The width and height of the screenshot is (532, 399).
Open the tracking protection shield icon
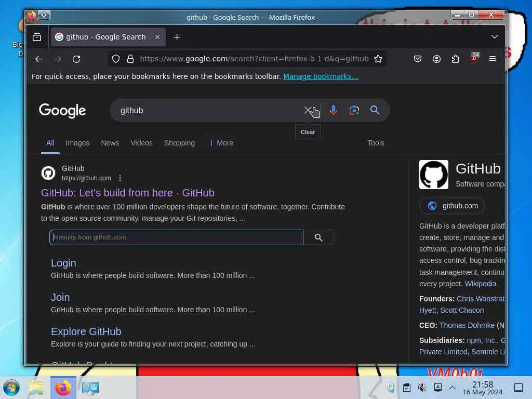(116, 59)
